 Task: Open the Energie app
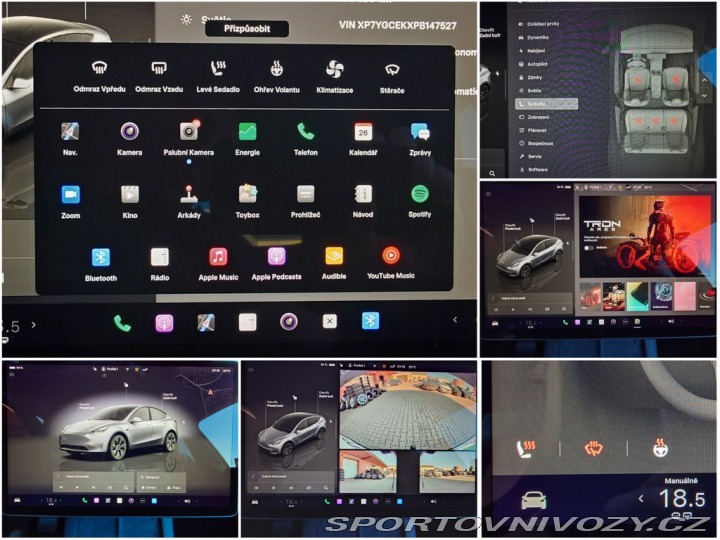[x=248, y=132]
